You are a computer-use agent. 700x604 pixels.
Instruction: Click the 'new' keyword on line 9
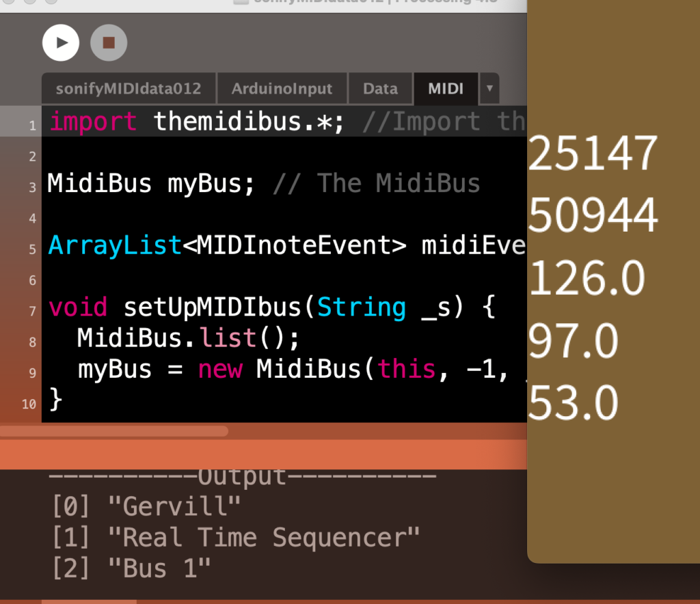point(219,369)
